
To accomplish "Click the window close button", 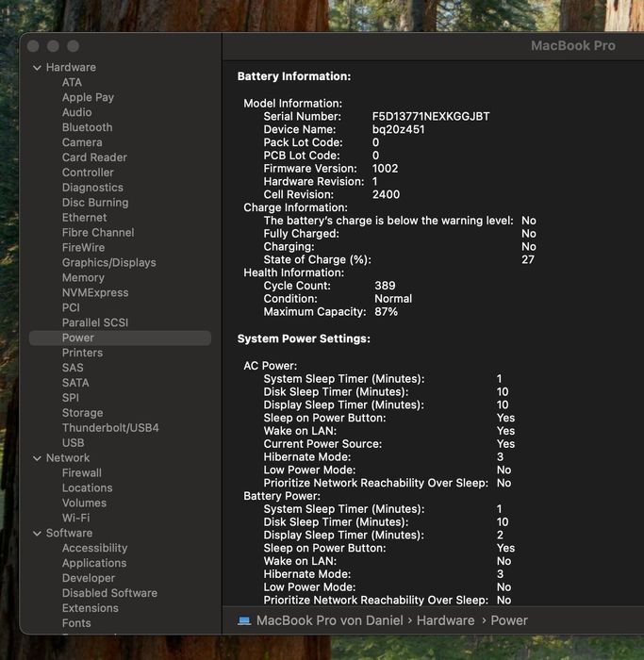I will click(x=33, y=46).
